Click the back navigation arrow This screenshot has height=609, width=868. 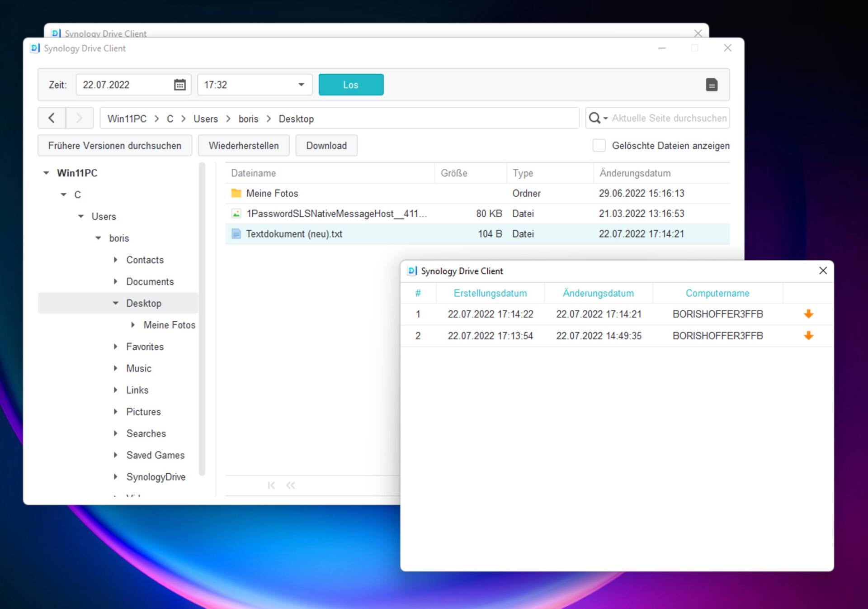point(51,118)
